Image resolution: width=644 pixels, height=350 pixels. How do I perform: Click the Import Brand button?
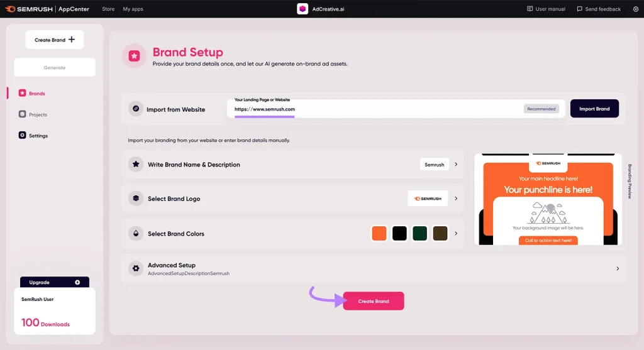point(594,109)
